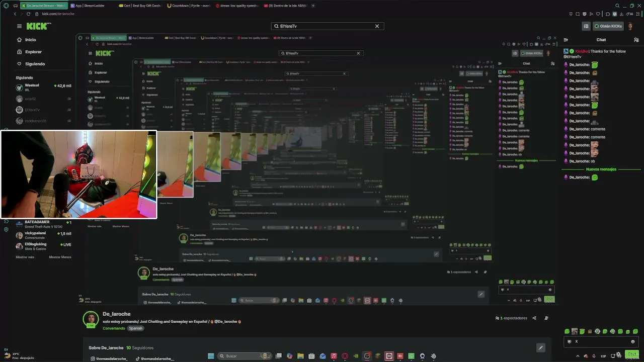Open a new browser tab
The height and width of the screenshot is (362, 644).
313,6
